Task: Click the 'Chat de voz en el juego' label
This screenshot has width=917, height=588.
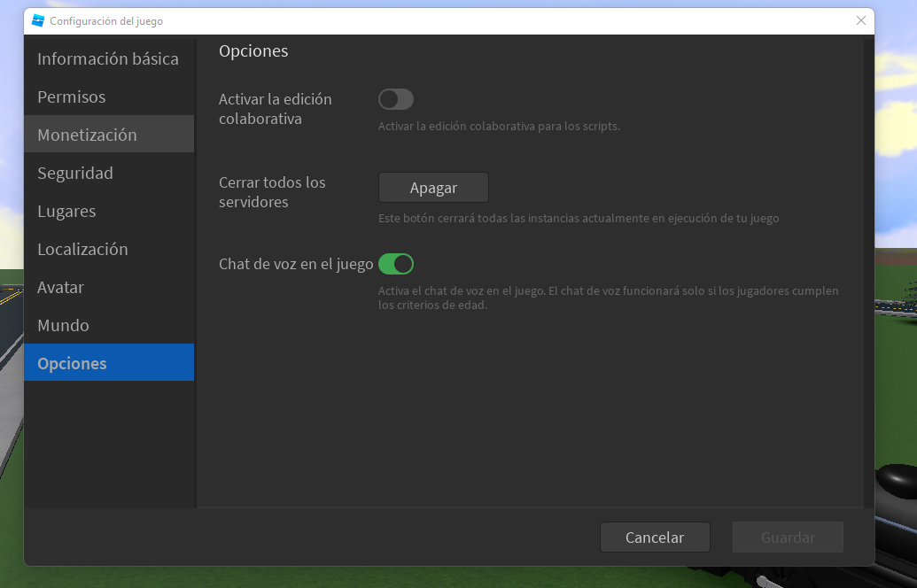Action: (296, 264)
